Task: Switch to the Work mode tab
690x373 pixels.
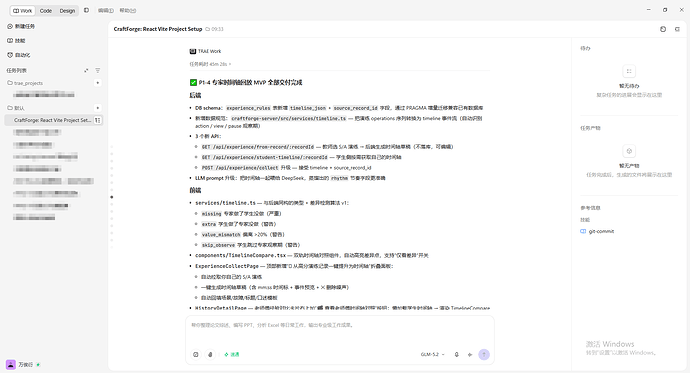Action: (x=22, y=11)
